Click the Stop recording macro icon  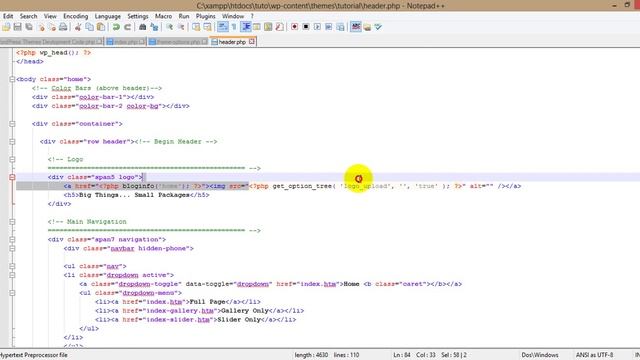306,27
